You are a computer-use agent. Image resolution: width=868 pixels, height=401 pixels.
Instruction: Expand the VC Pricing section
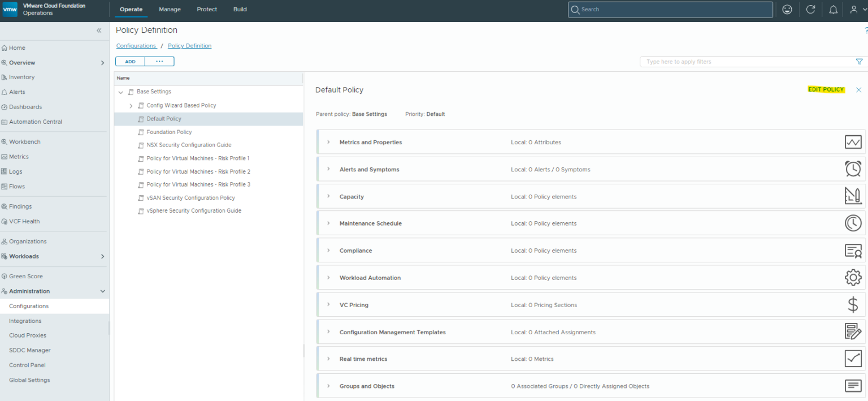tap(328, 305)
